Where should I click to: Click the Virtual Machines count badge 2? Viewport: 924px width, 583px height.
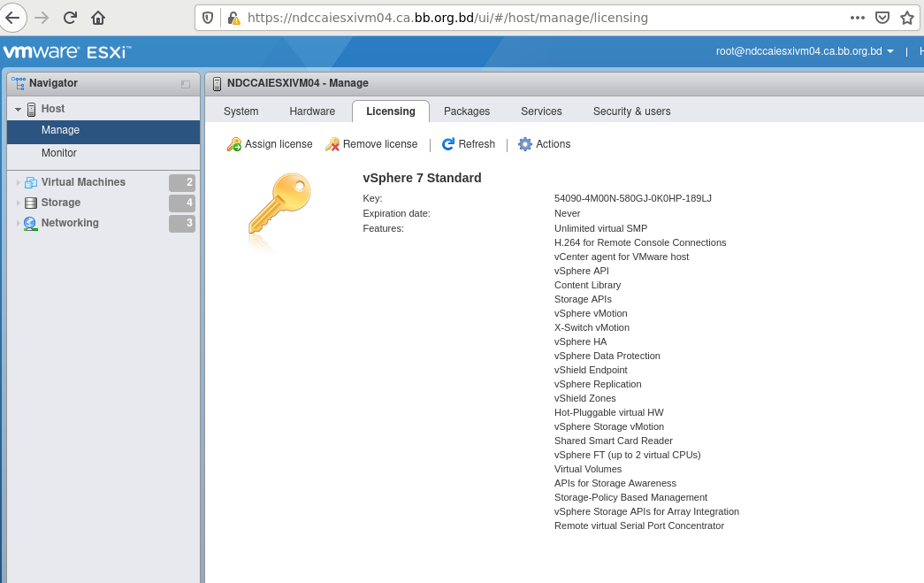pos(182,183)
